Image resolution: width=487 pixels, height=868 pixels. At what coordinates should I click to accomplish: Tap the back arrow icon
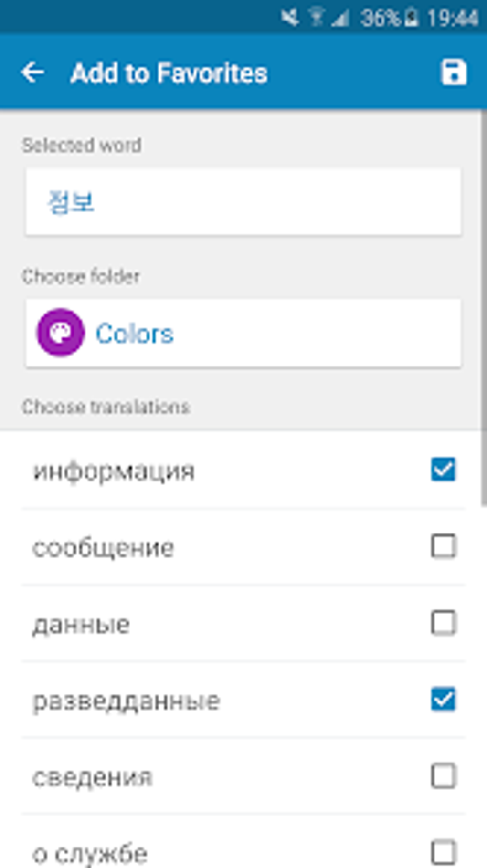pos(32,73)
